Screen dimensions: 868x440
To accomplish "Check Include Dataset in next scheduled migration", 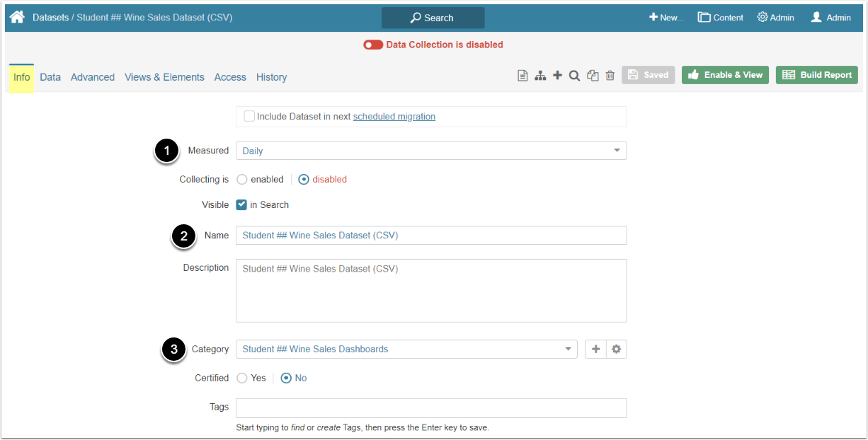I will click(249, 116).
